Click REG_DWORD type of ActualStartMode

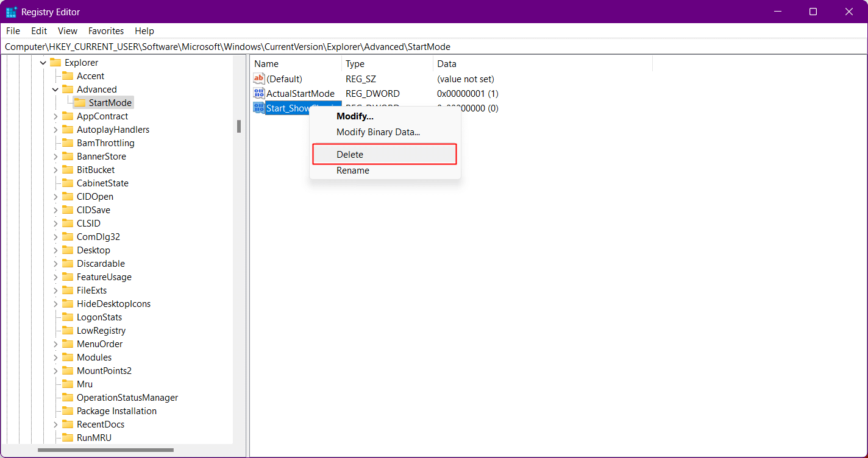click(x=372, y=94)
